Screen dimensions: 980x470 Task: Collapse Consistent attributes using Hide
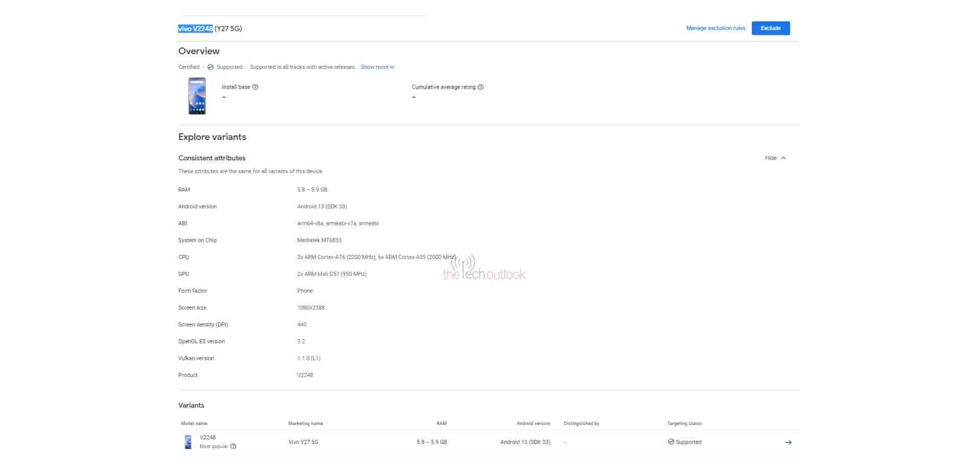(x=770, y=158)
